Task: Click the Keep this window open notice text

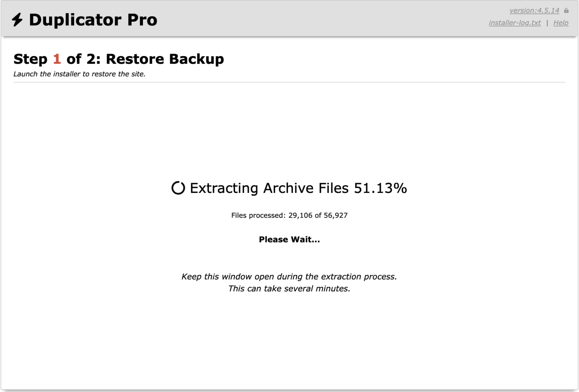Action: point(289,276)
